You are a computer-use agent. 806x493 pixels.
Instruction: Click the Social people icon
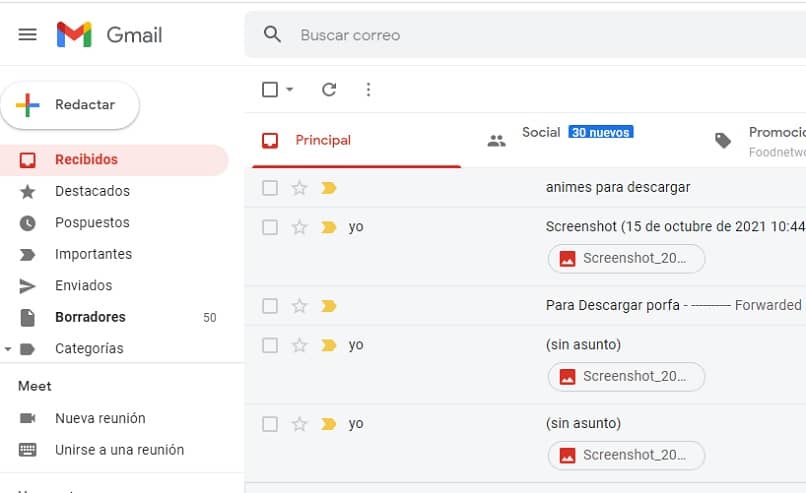click(497, 140)
